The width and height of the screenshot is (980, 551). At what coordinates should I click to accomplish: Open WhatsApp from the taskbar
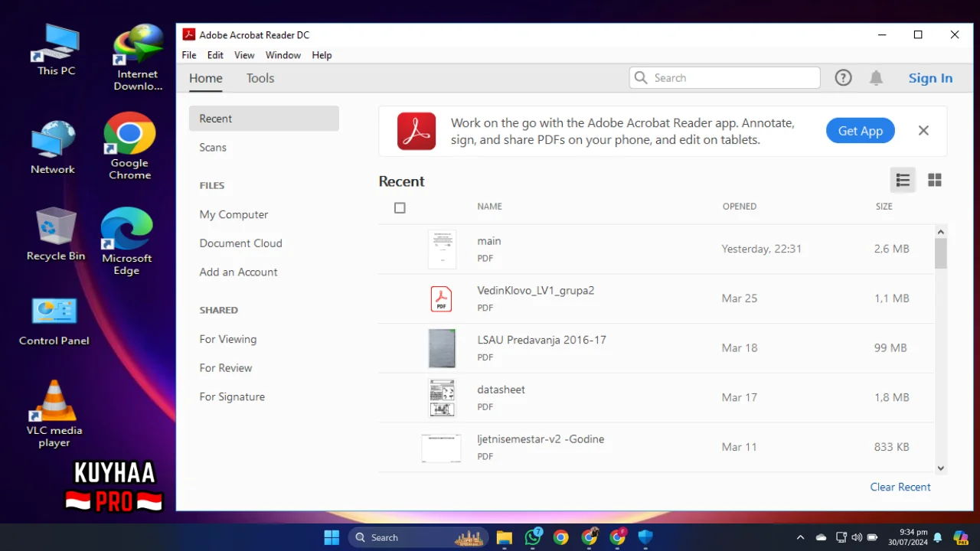pos(533,537)
